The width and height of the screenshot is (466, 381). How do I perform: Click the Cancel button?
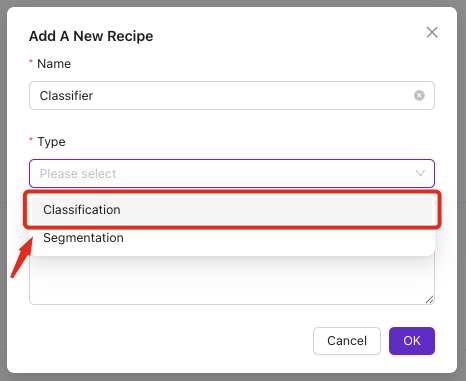[347, 341]
